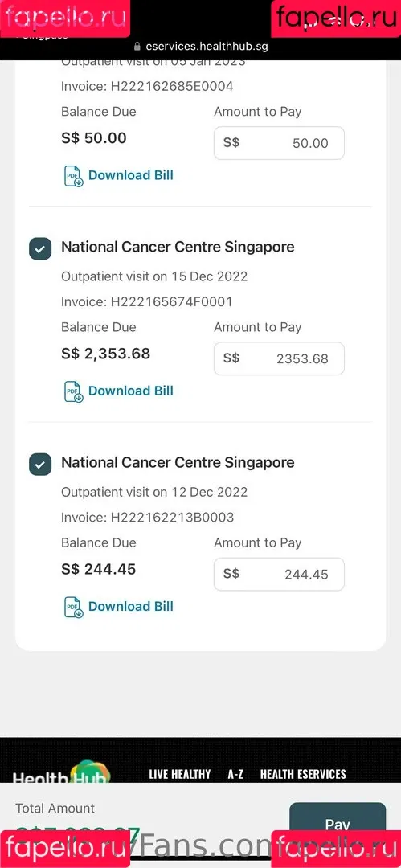Open the LIVE HEALTHY footer menu
This screenshot has height=868, width=401.
179,774
